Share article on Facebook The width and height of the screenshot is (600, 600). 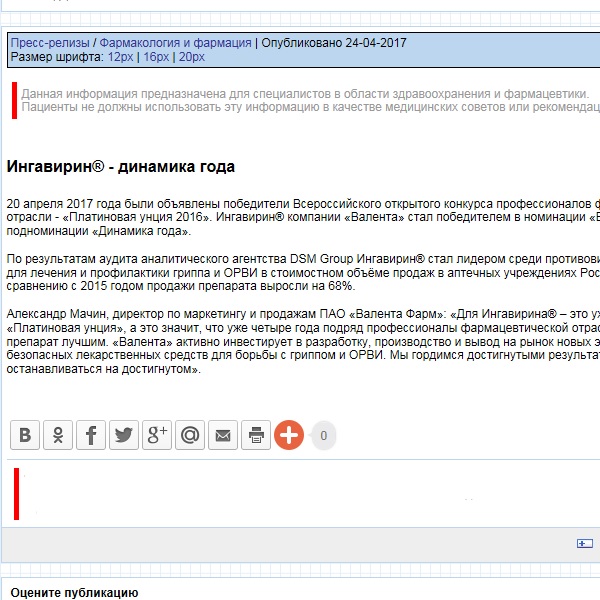tap(91, 435)
